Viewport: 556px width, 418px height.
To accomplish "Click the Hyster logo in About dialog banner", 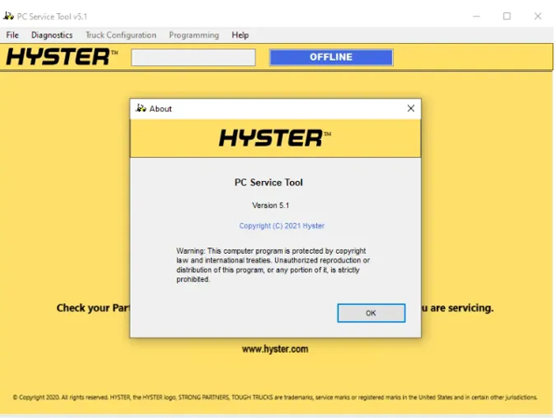I will [275, 138].
